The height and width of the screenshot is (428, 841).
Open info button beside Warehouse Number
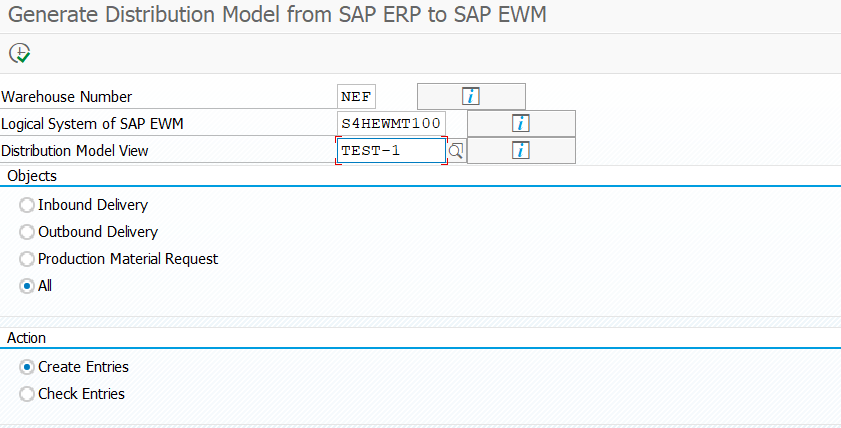click(471, 97)
